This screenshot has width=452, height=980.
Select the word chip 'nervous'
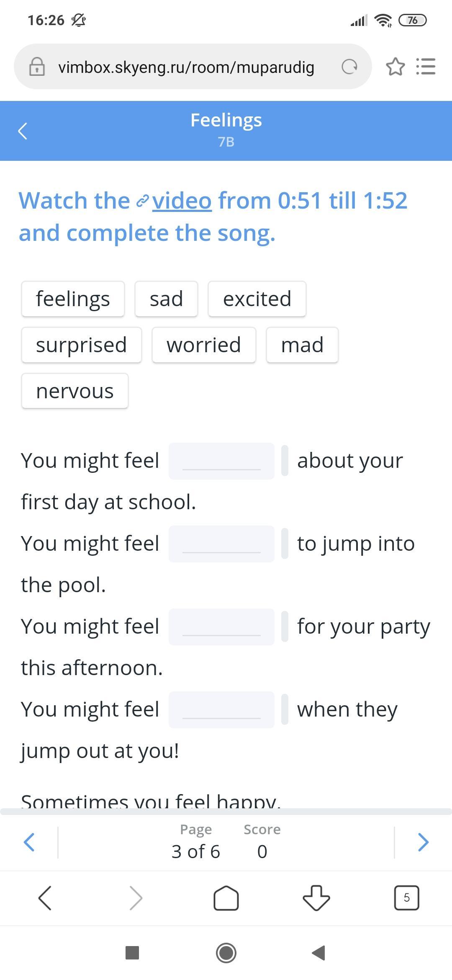tap(75, 391)
